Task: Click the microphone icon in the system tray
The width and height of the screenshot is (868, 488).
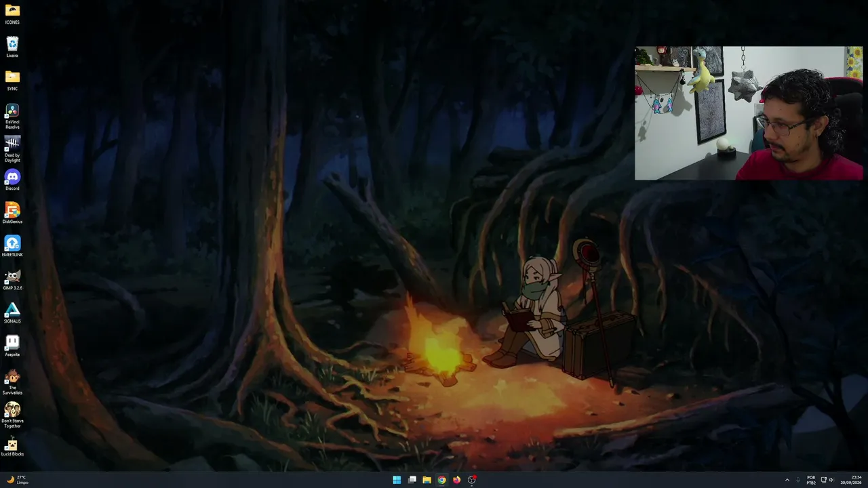Action: coord(798,480)
